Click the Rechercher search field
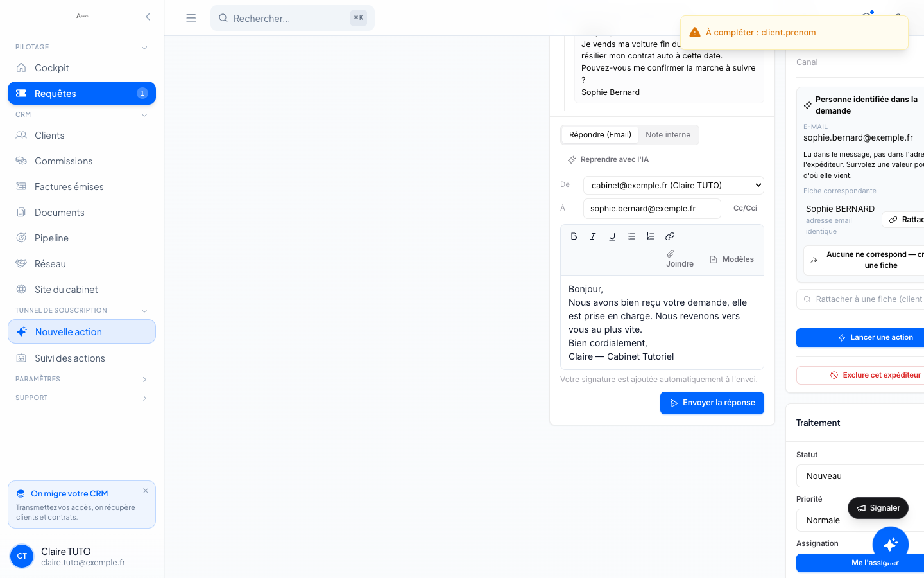This screenshot has width=924, height=578. tap(293, 18)
